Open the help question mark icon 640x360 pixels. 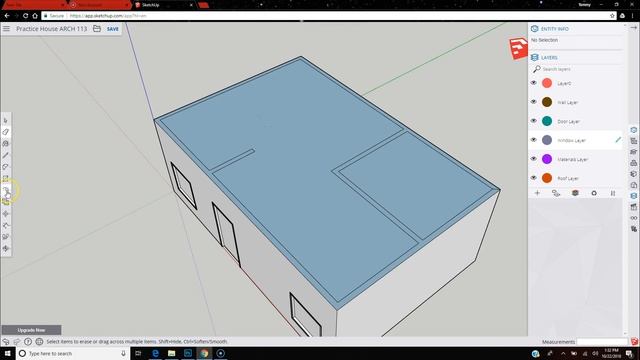pyautogui.click(x=28, y=342)
